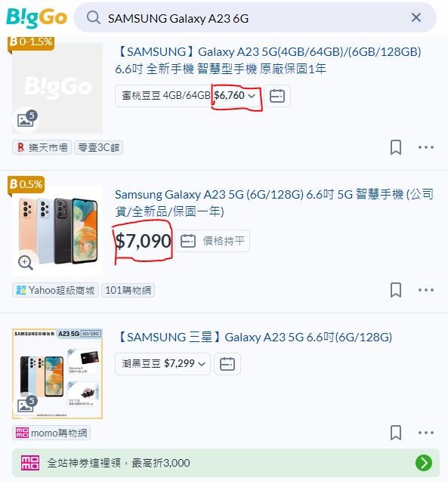448x481 pixels.
Task: Click the green arrow on momo coupon banner
Action: click(424, 463)
